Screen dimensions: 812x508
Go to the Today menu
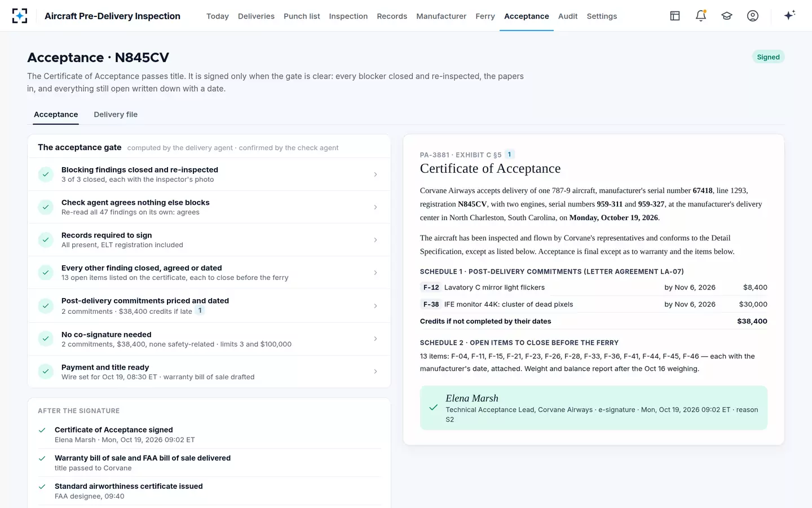click(x=218, y=16)
